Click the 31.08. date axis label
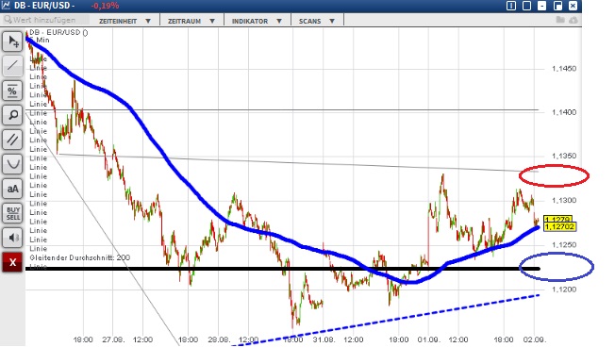This screenshot has height=364, width=615. (324, 339)
